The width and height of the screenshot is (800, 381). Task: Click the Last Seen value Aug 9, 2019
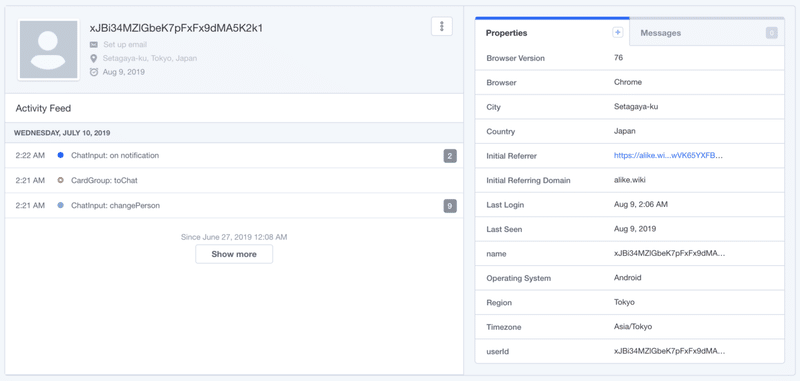coord(635,229)
